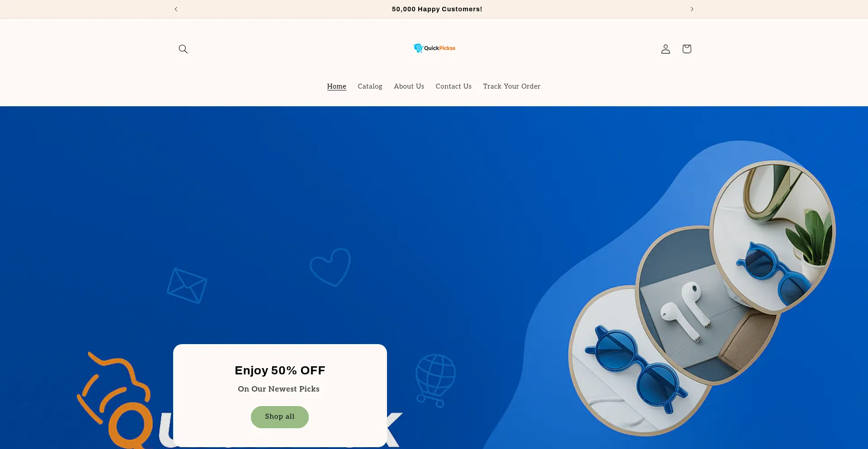
Task: Open the search magnifier icon
Action: click(183, 49)
